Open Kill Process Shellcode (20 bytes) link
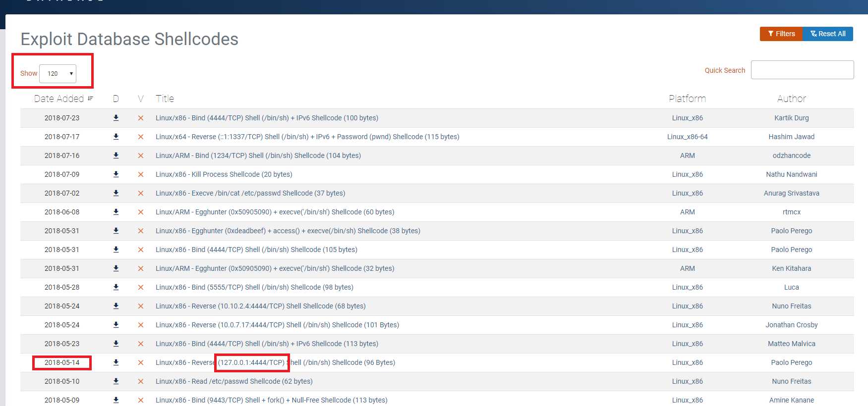This screenshot has height=406, width=868. 224,174
